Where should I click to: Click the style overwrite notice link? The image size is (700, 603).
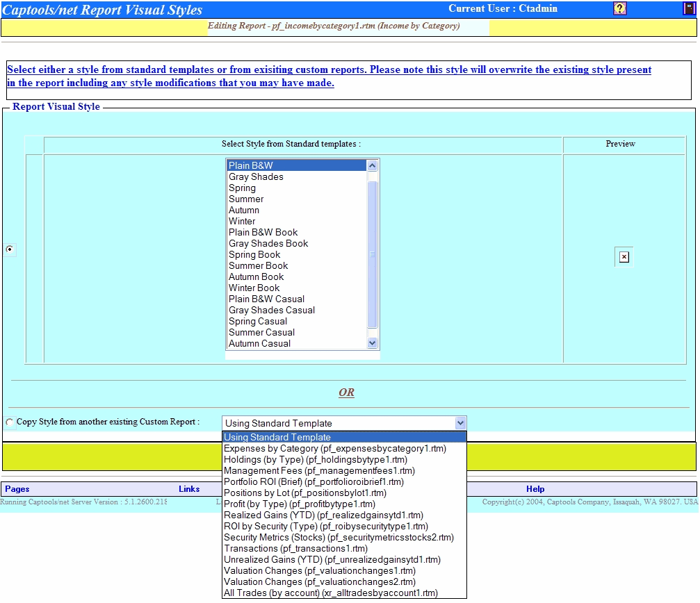(x=329, y=76)
